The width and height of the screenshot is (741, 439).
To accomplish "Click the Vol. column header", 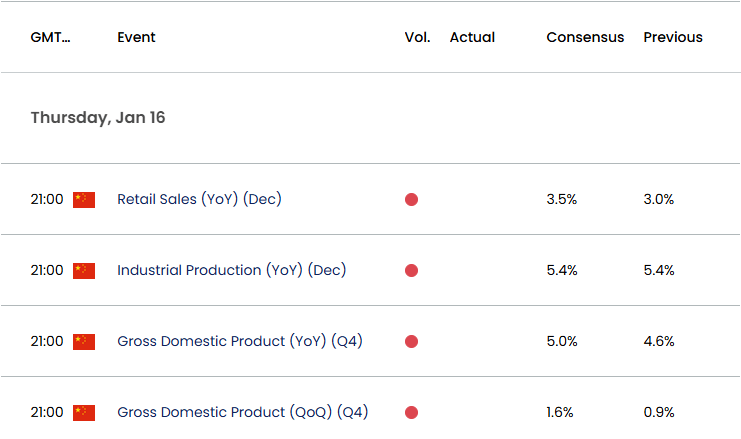I will 417,37.
